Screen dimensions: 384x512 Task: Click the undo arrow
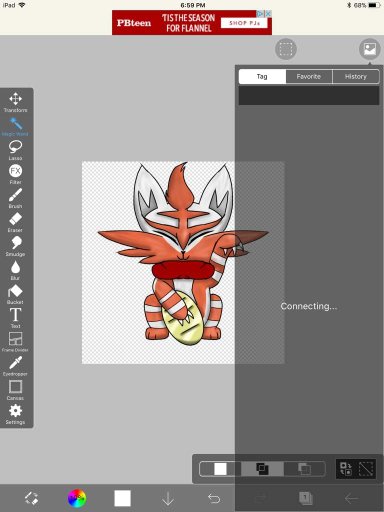tap(214, 498)
